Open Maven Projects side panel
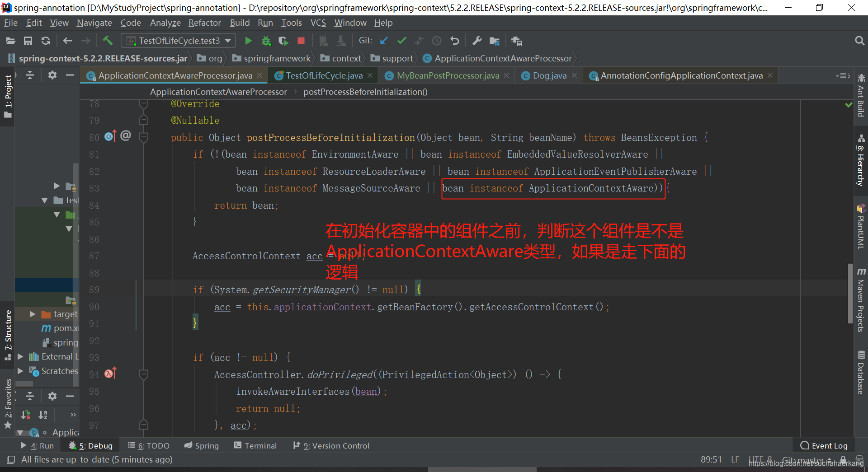The height and width of the screenshot is (472, 868). (861, 300)
